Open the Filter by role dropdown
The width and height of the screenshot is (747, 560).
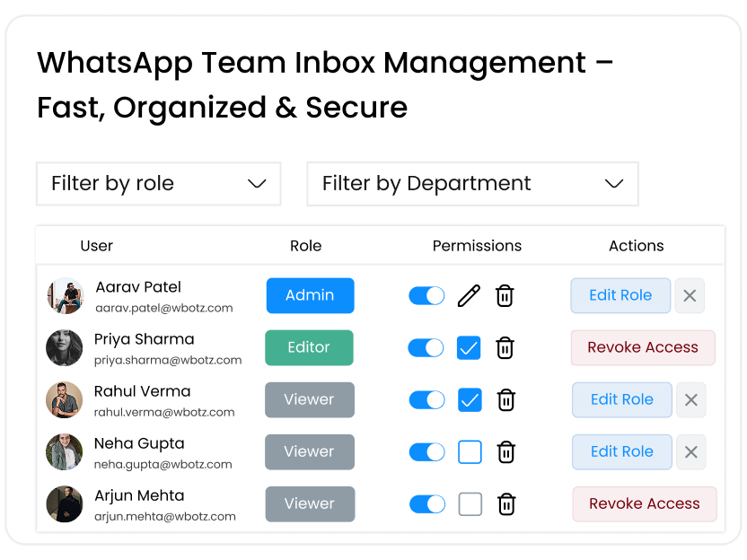[x=159, y=184]
